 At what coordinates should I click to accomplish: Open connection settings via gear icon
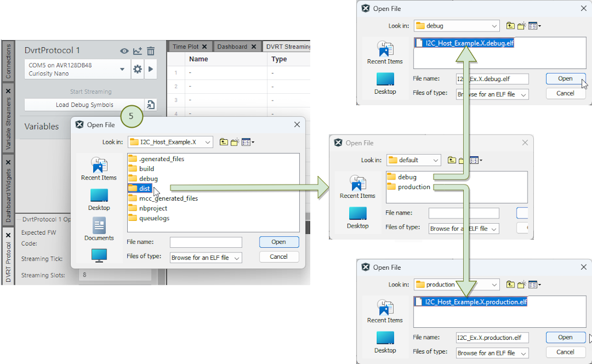click(138, 70)
